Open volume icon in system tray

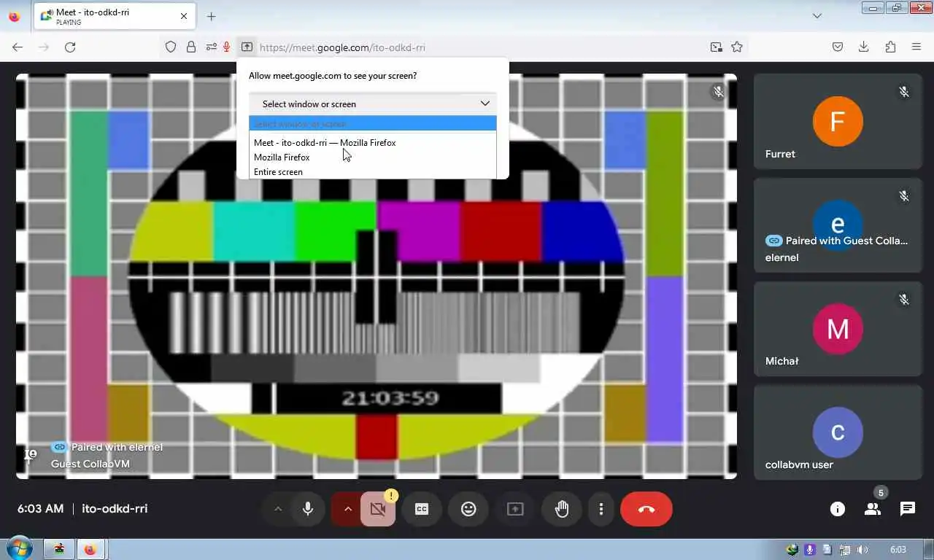[x=863, y=550]
